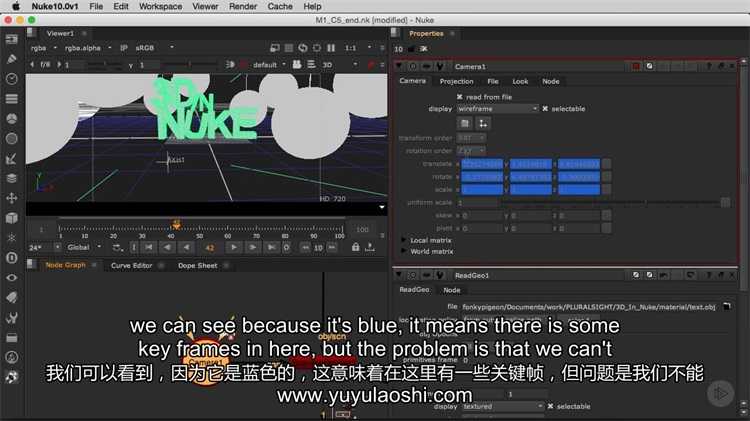Click the current frame 42 field
The width and height of the screenshot is (750, 421).
210,247
